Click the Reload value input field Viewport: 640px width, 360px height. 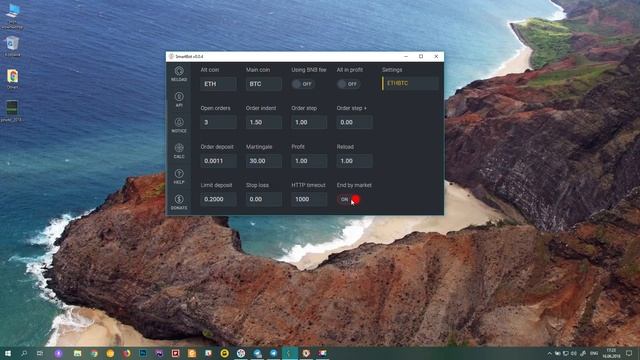[x=354, y=161]
